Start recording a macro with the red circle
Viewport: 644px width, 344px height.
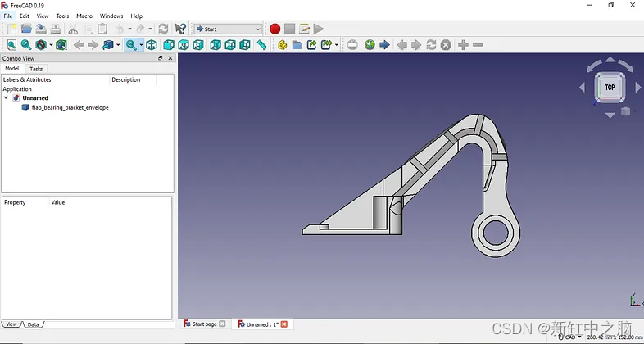tap(275, 29)
